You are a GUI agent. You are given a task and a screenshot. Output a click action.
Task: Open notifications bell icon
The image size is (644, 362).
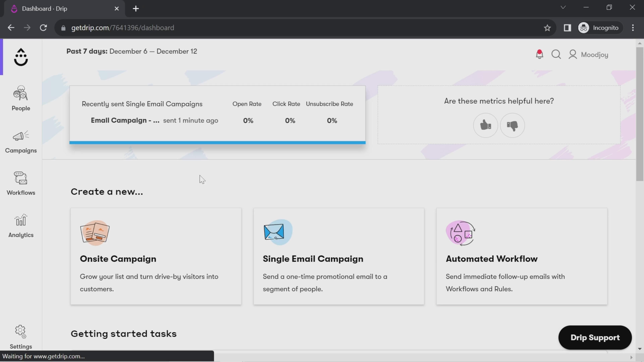tap(539, 54)
